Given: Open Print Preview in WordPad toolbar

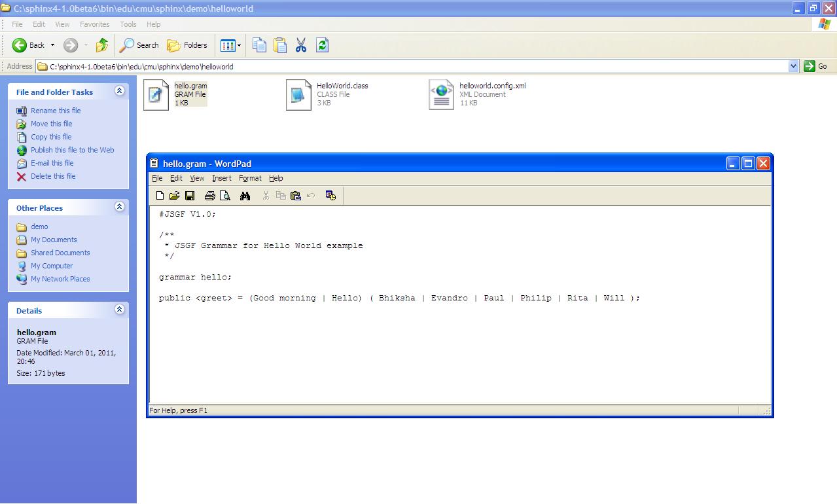Looking at the screenshot, I should point(225,196).
